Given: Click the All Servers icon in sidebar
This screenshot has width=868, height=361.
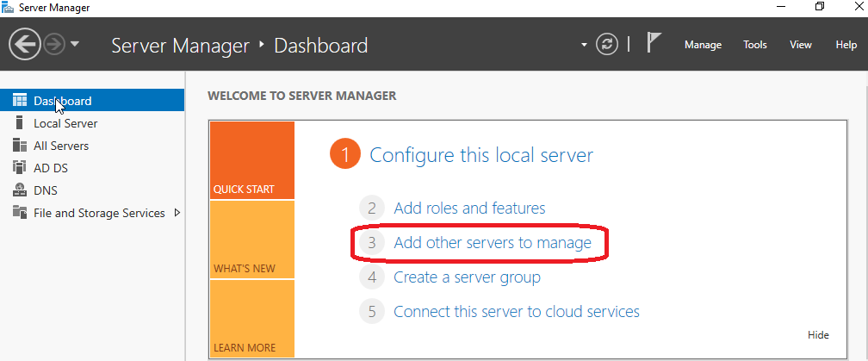Looking at the screenshot, I should (19, 146).
